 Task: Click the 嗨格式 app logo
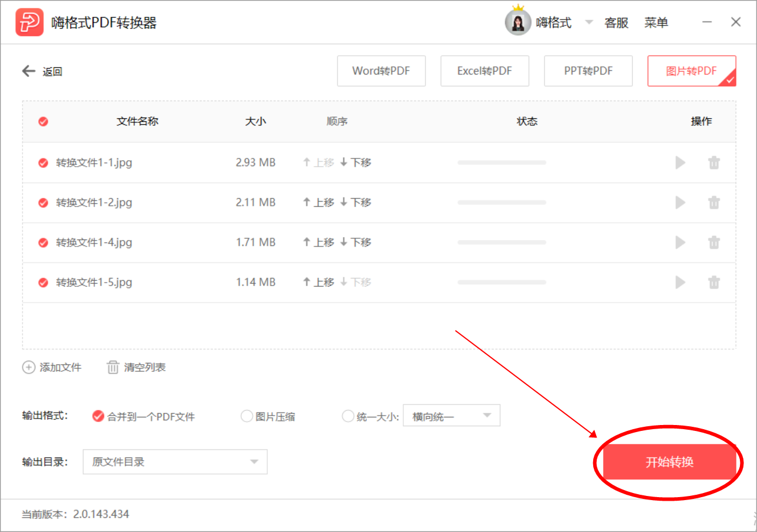click(30, 22)
